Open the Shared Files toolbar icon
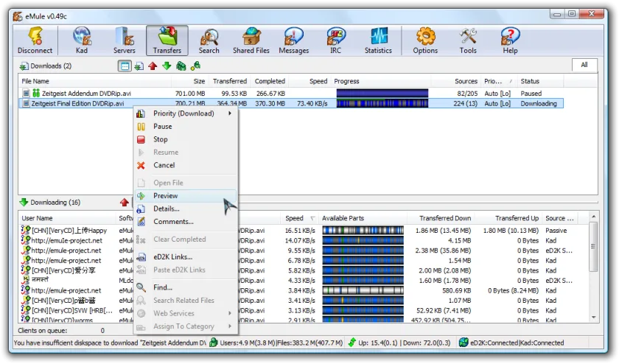619x364 pixels. pyautogui.click(x=251, y=41)
